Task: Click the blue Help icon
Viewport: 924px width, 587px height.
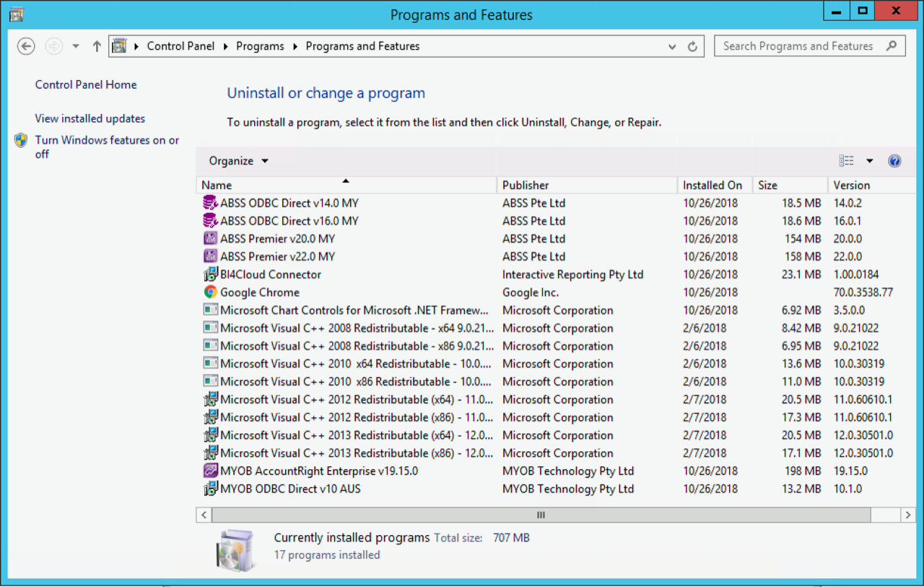Action: coord(894,161)
